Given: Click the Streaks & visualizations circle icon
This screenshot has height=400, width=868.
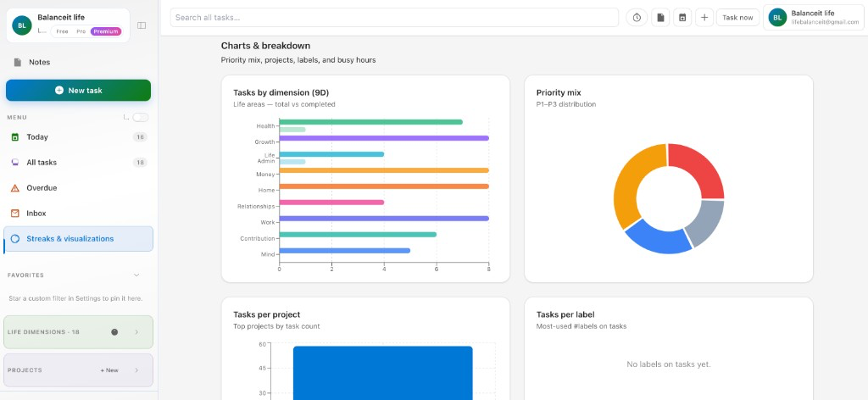Looking at the screenshot, I should coord(15,239).
